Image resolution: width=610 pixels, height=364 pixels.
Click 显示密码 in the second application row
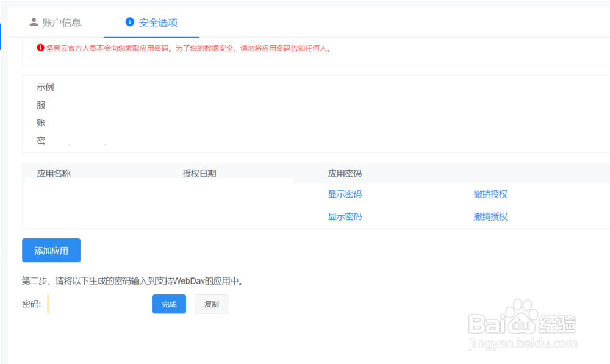point(345,216)
